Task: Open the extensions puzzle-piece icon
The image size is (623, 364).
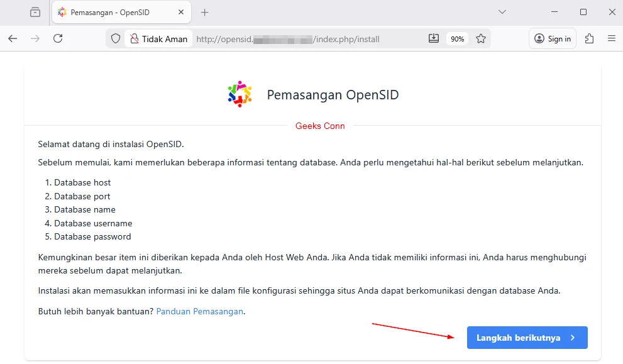Action: tap(589, 38)
